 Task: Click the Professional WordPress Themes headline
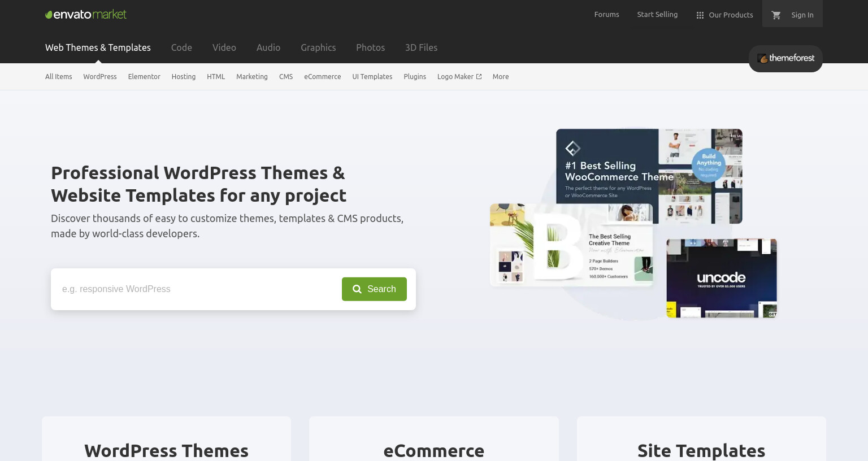pyautogui.click(x=198, y=184)
